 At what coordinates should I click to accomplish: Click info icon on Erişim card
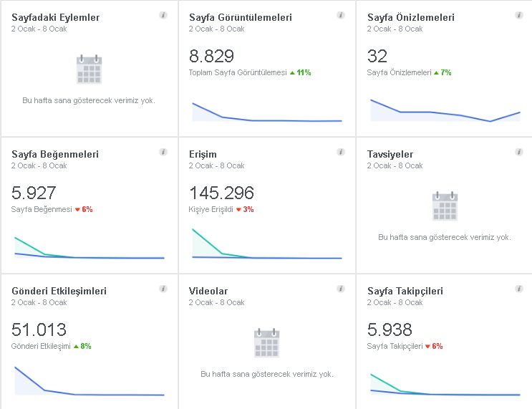click(341, 152)
